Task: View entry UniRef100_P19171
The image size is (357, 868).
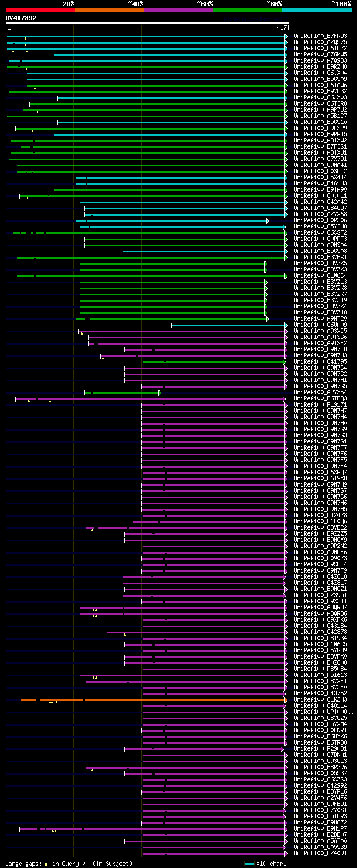Action: click(320, 404)
